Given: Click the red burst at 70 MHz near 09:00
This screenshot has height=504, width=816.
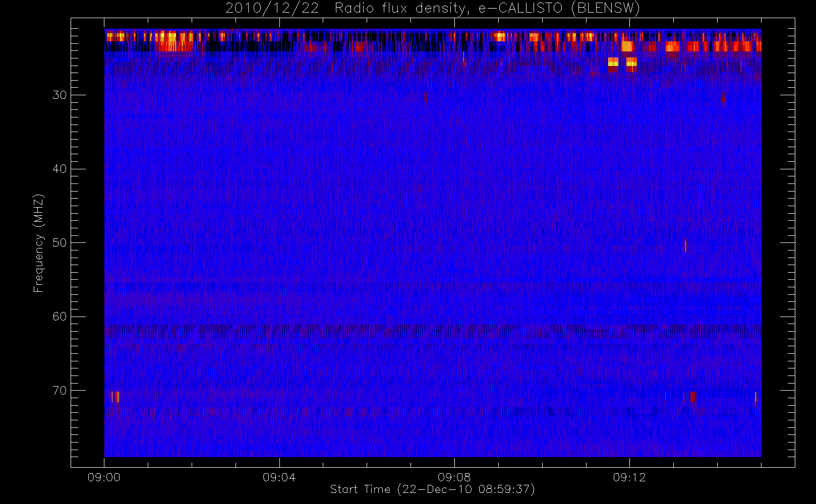Looking at the screenshot, I should 115,397.
